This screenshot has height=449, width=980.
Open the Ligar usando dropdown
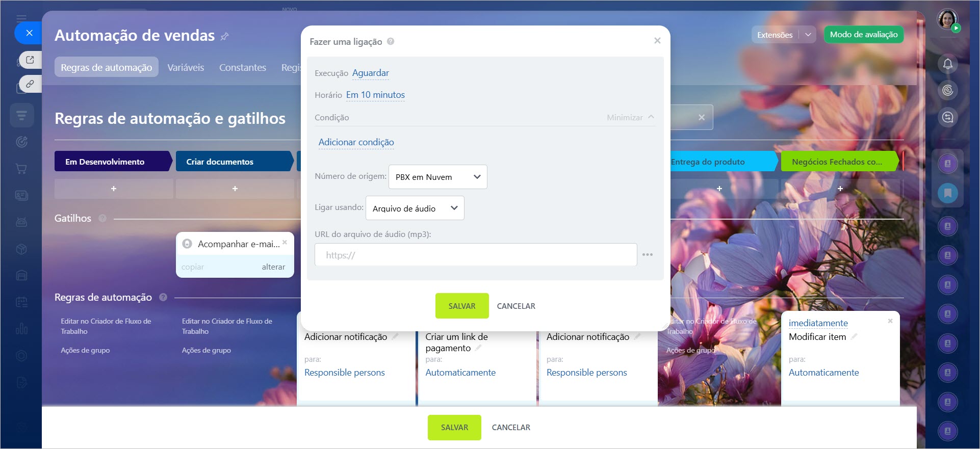click(415, 208)
